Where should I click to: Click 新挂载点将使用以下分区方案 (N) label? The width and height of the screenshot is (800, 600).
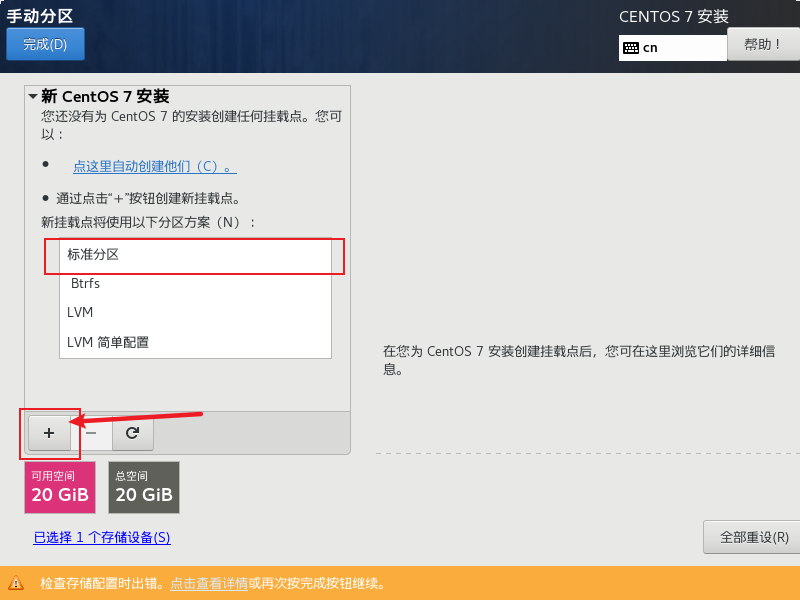point(148,222)
